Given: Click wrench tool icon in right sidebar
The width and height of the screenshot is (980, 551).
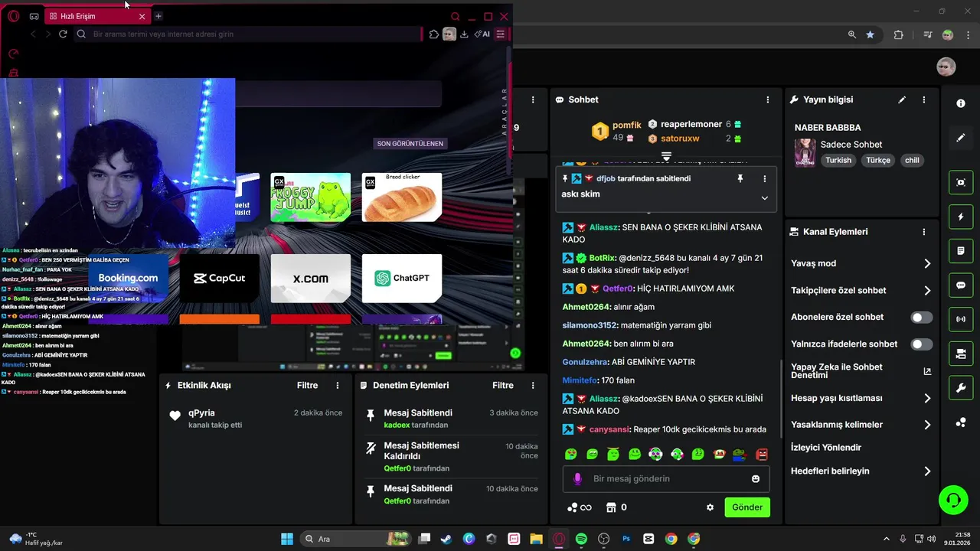Looking at the screenshot, I should [961, 388].
